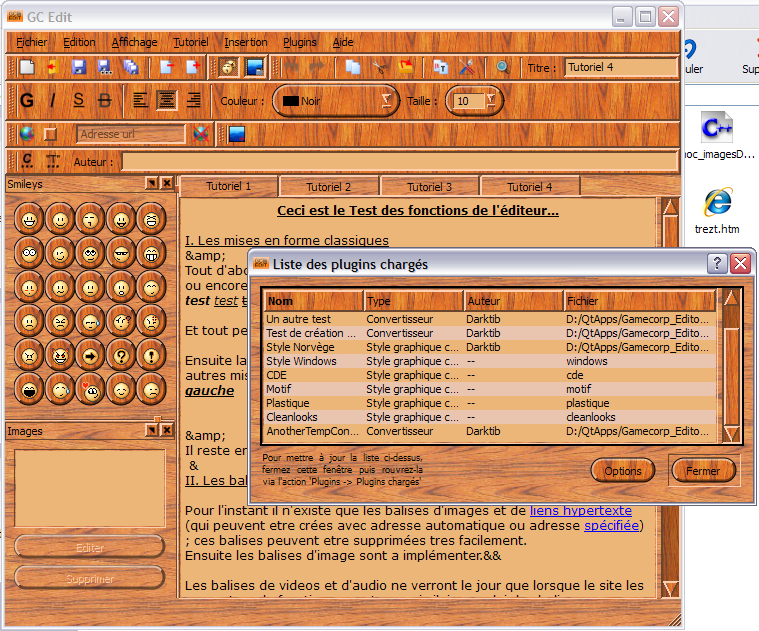The width and height of the screenshot is (759, 631).
Task: Follow the spécifiée link in the text
Action: (611, 526)
